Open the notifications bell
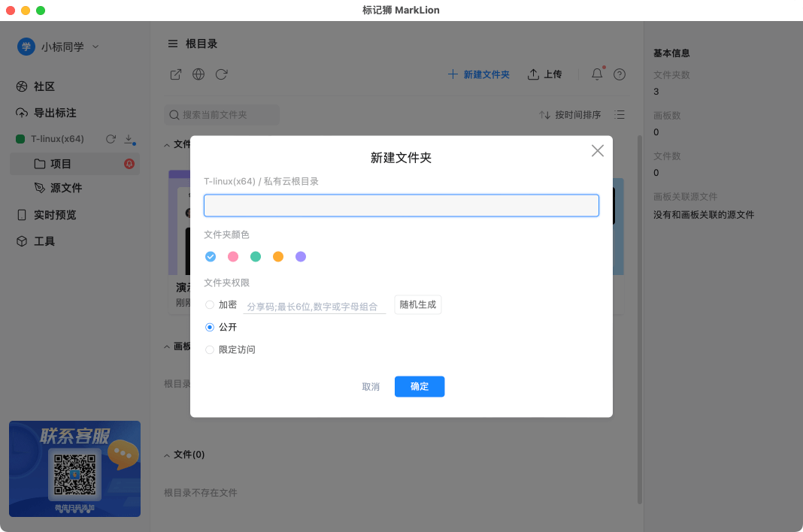This screenshot has width=803, height=532. click(596, 74)
